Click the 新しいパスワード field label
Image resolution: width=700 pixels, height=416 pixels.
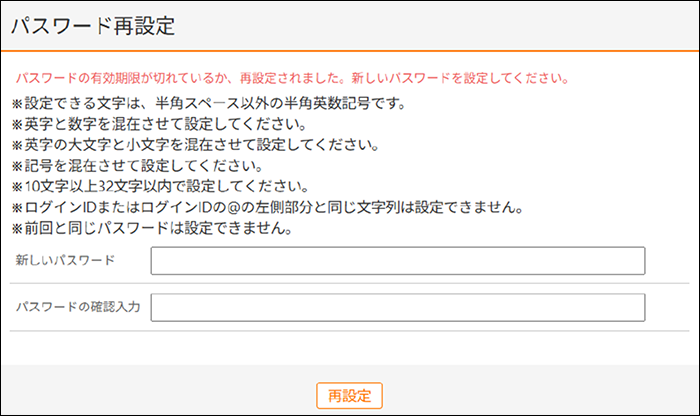65,260
